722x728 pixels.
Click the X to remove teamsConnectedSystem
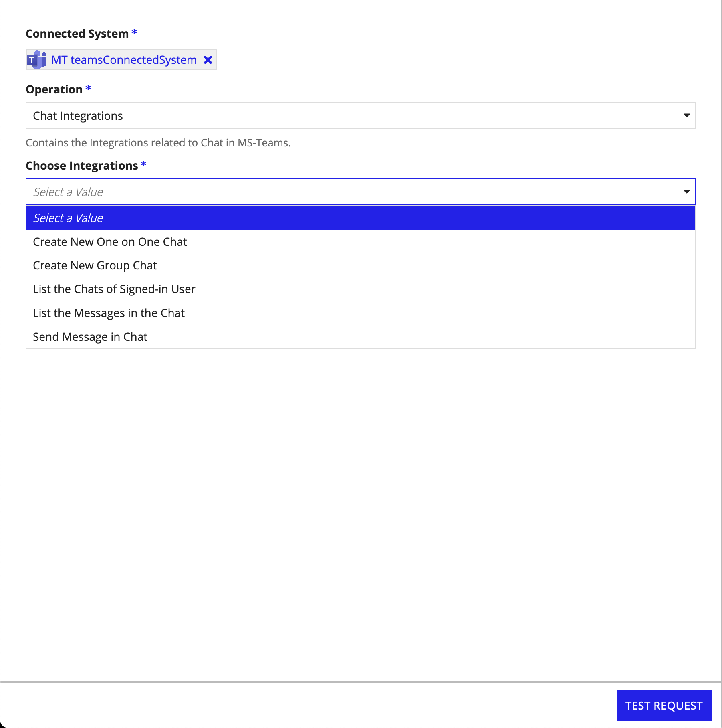point(208,60)
